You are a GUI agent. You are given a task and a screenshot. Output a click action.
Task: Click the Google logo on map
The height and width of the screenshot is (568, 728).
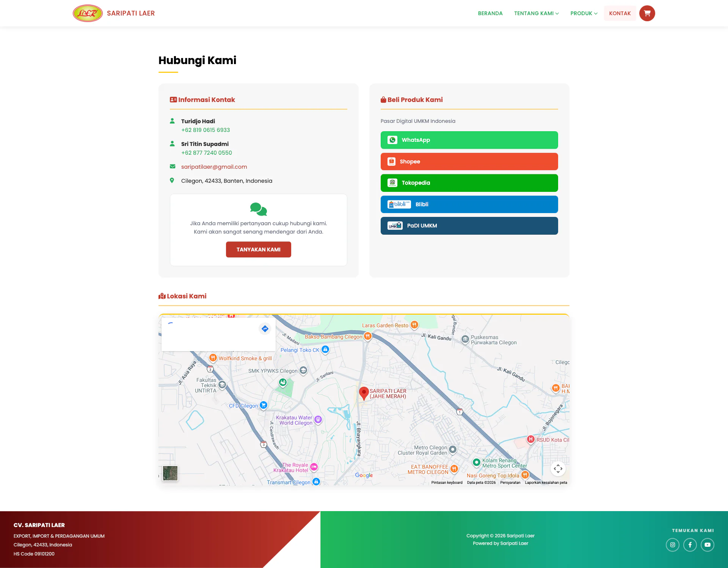pos(364,475)
